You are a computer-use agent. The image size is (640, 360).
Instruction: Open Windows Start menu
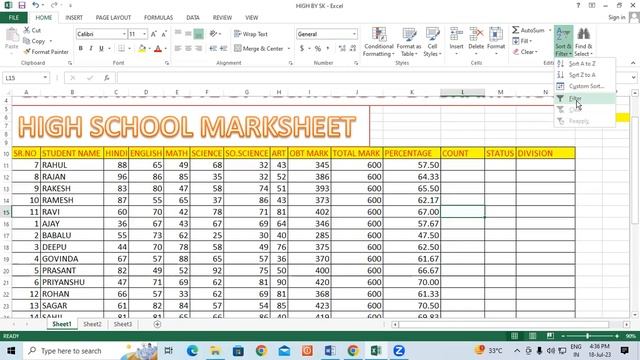tap(11, 351)
